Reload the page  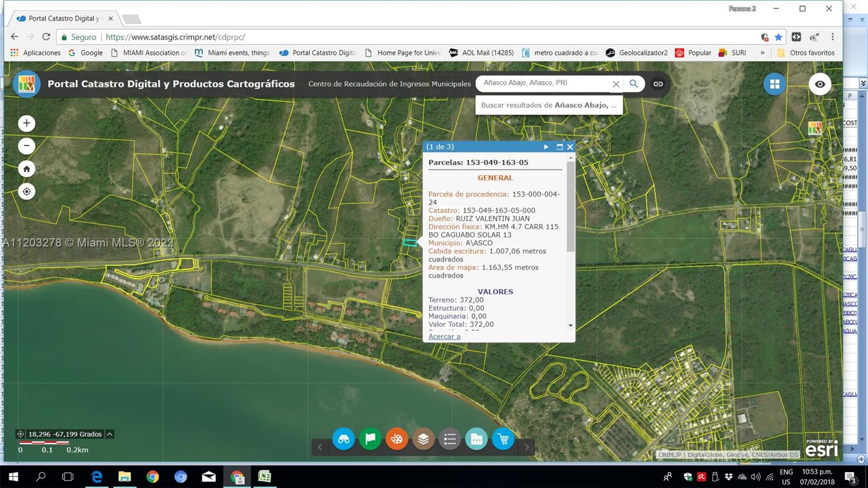point(46,37)
